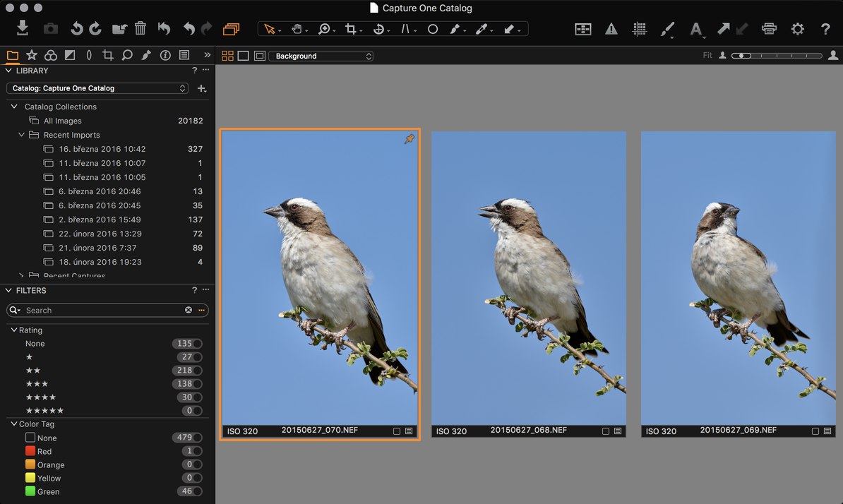Switch to grid multi view

tap(227, 56)
